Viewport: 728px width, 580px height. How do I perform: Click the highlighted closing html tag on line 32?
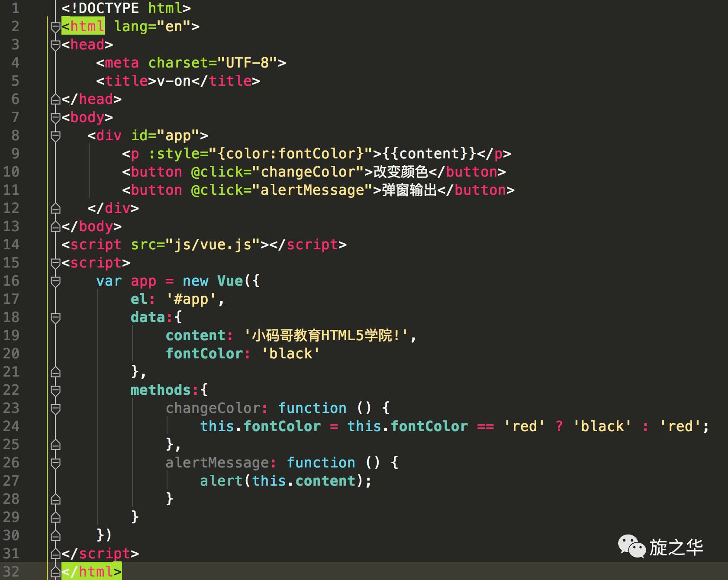tap(91, 571)
